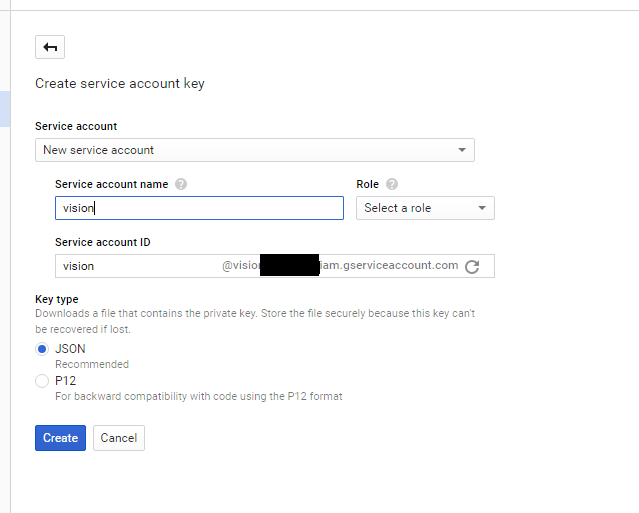Click help icon beside Service account name
The width and height of the screenshot is (639, 513).
pyautogui.click(x=180, y=184)
